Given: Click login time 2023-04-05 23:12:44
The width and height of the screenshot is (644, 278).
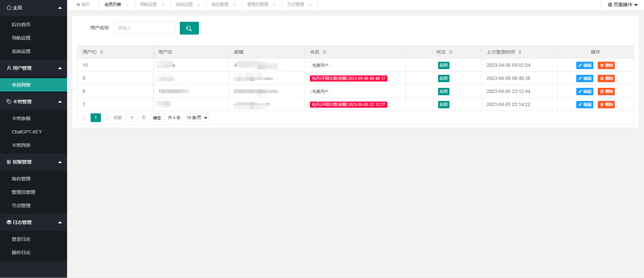Looking at the screenshot, I should (x=508, y=91).
